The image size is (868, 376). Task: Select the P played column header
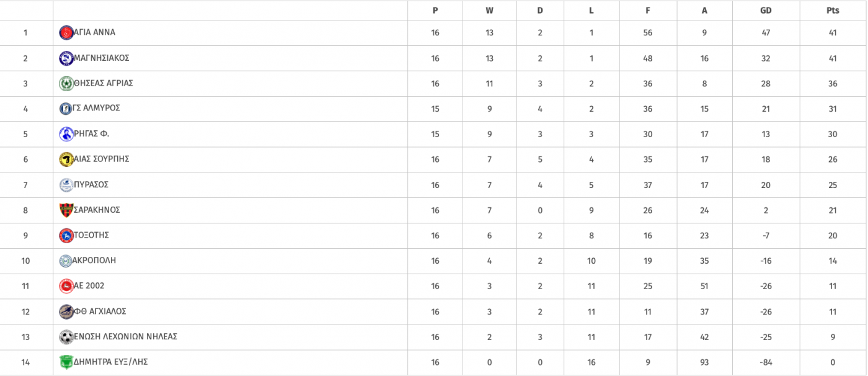(x=435, y=11)
